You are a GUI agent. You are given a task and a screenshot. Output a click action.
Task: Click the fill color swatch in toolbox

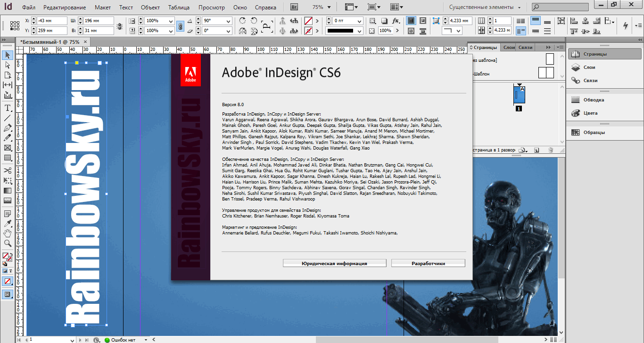pyautogui.click(x=6, y=256)
